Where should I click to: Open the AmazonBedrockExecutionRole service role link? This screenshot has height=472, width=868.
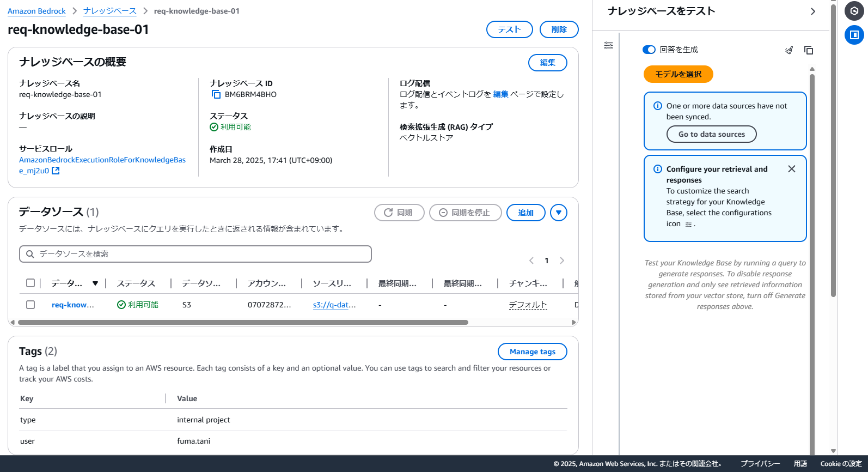102,165
